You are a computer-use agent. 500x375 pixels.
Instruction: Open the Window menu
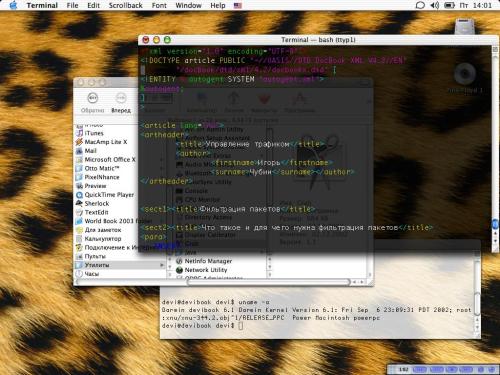point(188,5)
